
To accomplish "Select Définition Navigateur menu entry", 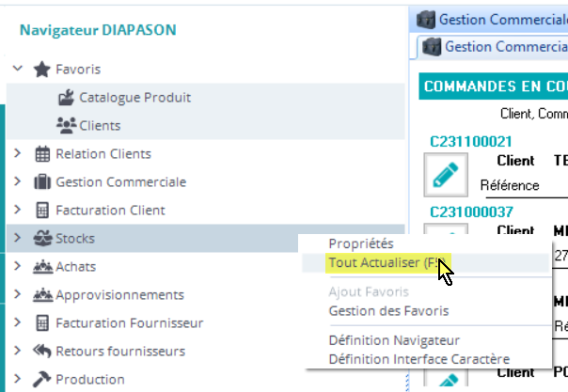I will point(394,340).
